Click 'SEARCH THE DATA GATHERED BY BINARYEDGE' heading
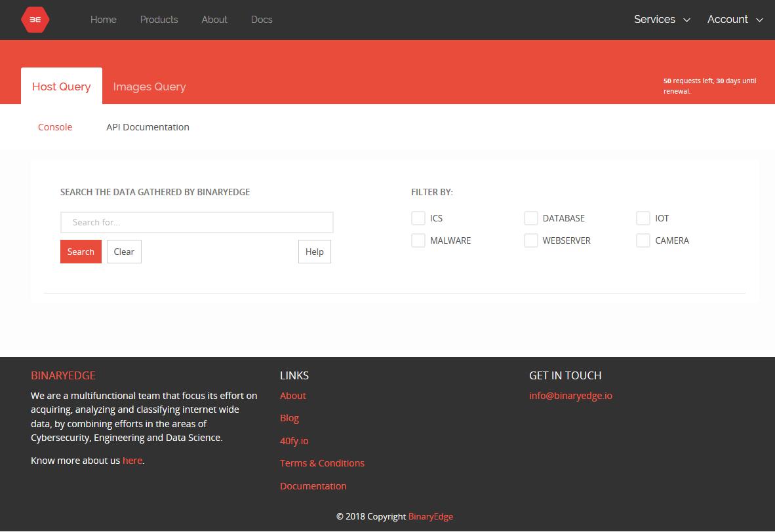This screenshot has height=532, width=775. point(155,192)
